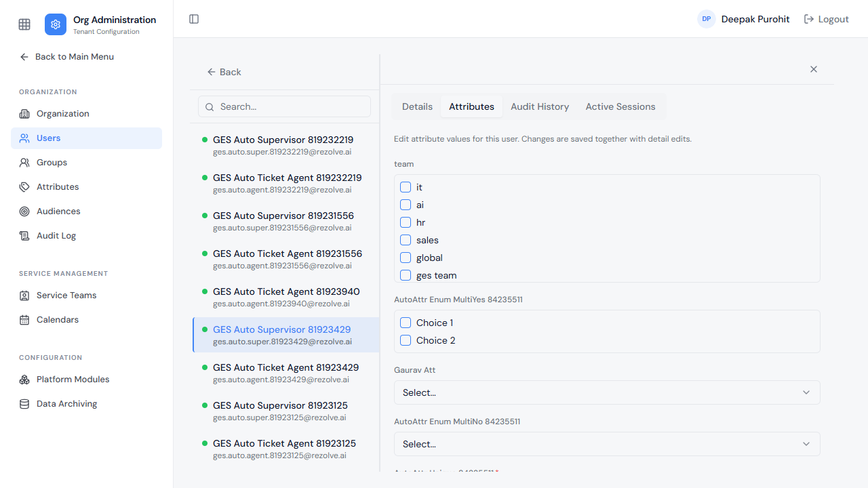The width and height of the screenshot is (868, 488).
Task: Check the 'it' team checkbox
Action: (406, 187)
